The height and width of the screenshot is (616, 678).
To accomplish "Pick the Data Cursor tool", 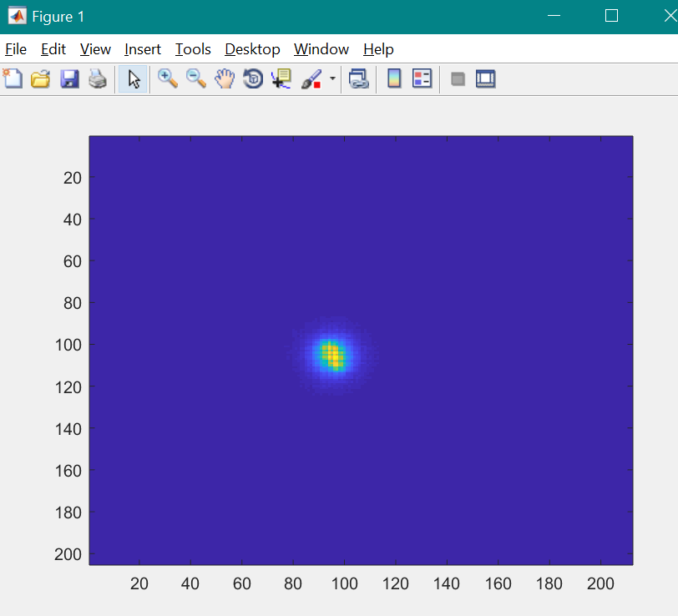I will [x=281, y=79].
